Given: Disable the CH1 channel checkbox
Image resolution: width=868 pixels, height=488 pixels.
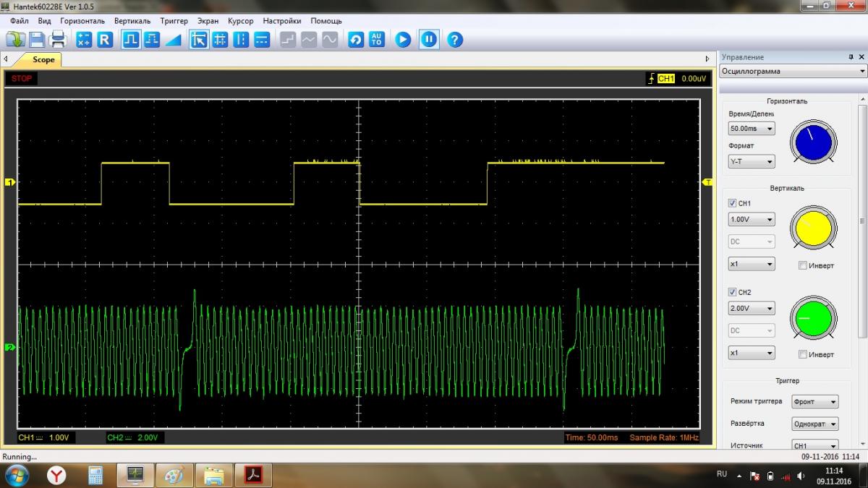Looking at the screenshot, I should pos(732,203).
